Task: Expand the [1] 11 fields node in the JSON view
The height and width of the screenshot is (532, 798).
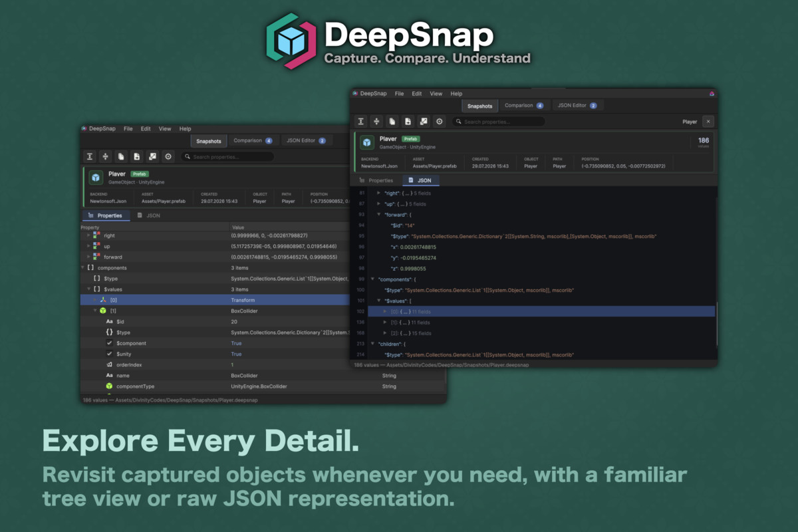Action: (x=385, y=322)
